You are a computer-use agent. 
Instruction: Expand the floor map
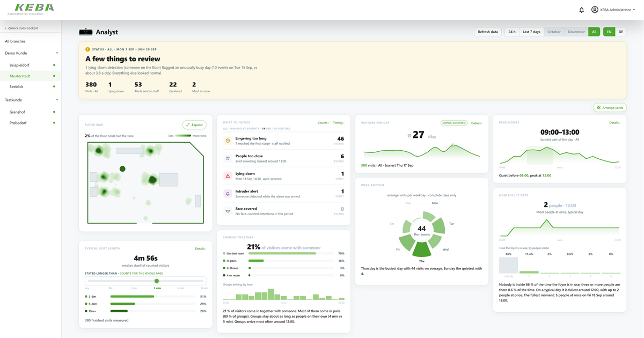[x=194, y=124]
